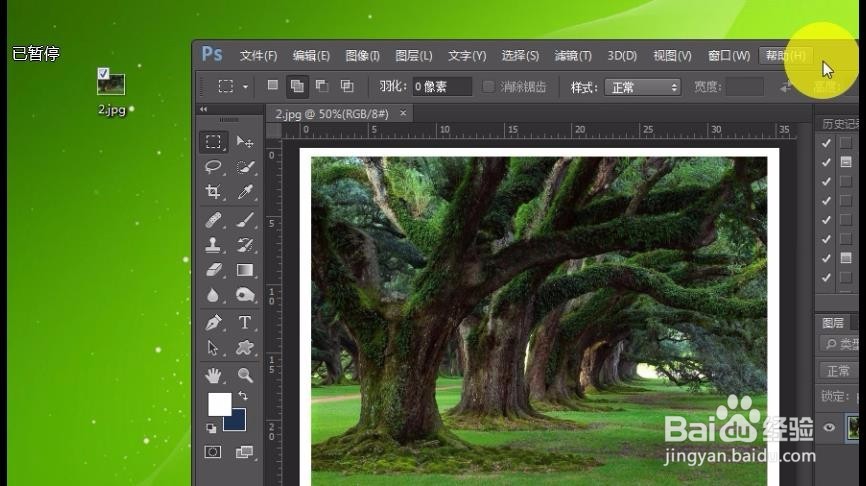866x486 pixels.
Task: Select the Dodge tool
Action: 245,295
